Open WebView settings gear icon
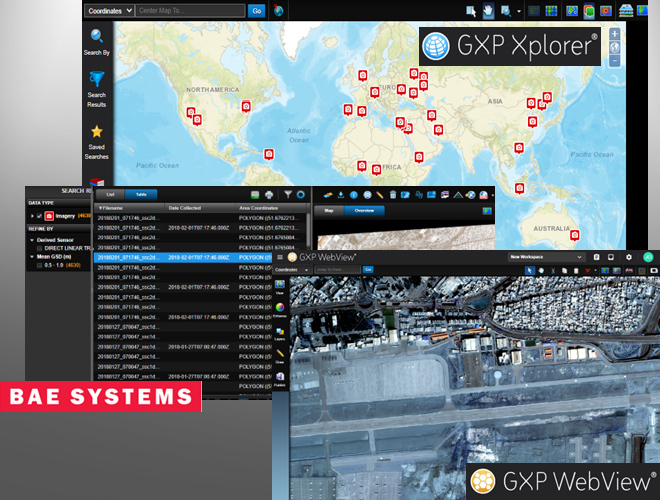The width and height of the screenshot is (660, 500). click(629, 257)
